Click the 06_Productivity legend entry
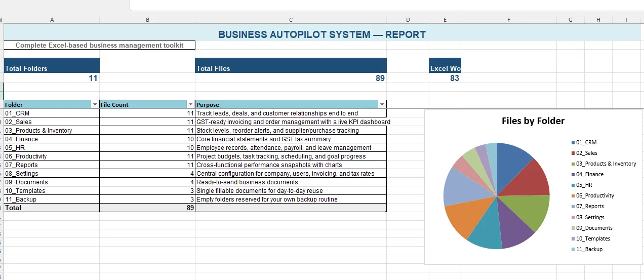This screenshot has height=280, width=644. pos(592,195)
